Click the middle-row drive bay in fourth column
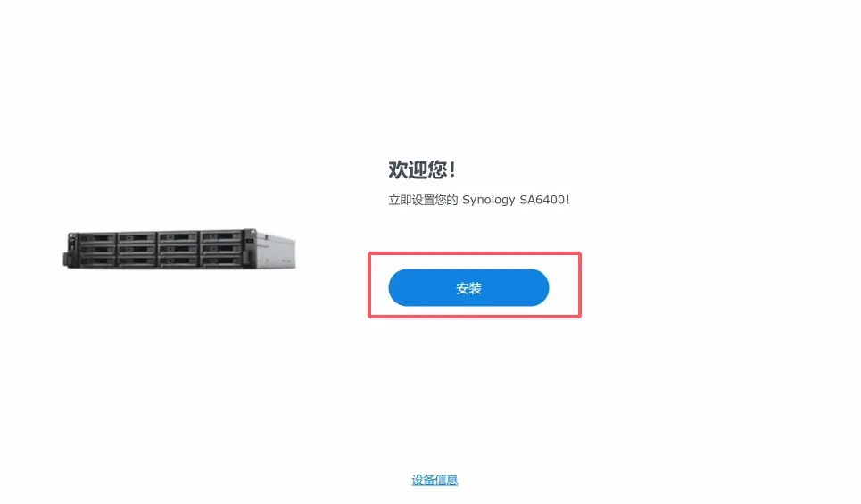The width and height of the screenshot is (861, 504). 220,249
